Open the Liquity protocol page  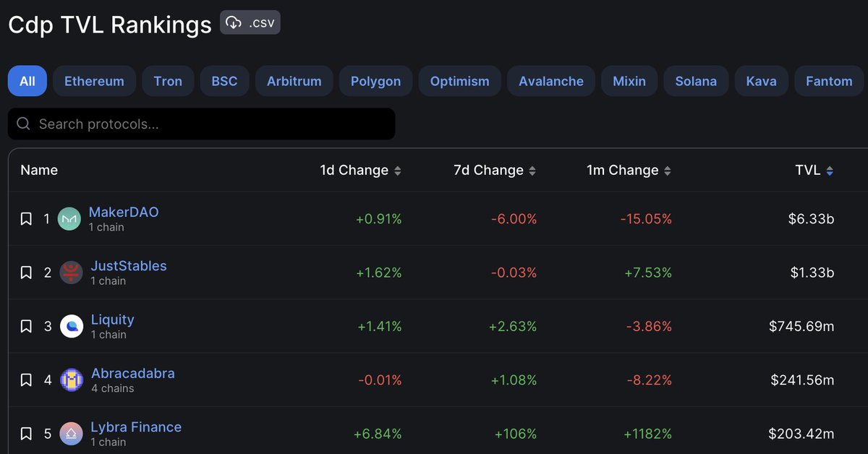[113, 320]
